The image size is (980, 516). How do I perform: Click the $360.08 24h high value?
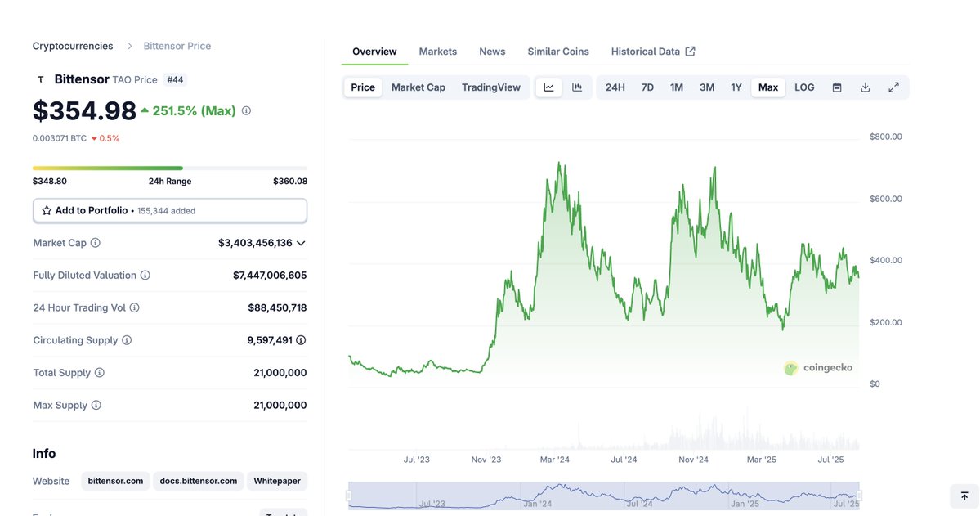(290, 182)
